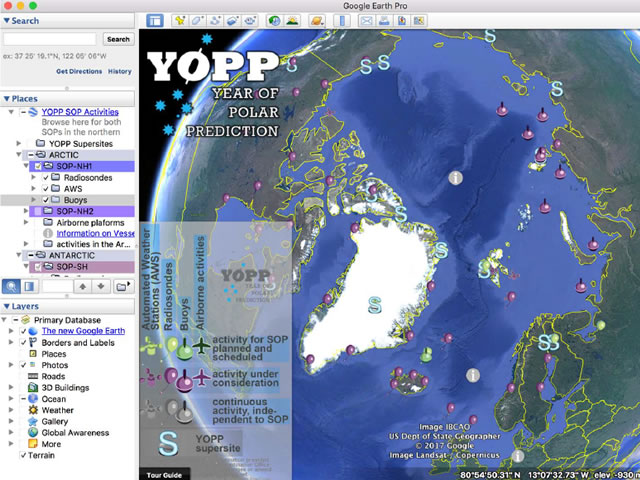Focus the search text input field
This screenshot has height=480, width=640.
tap(50, 39)
